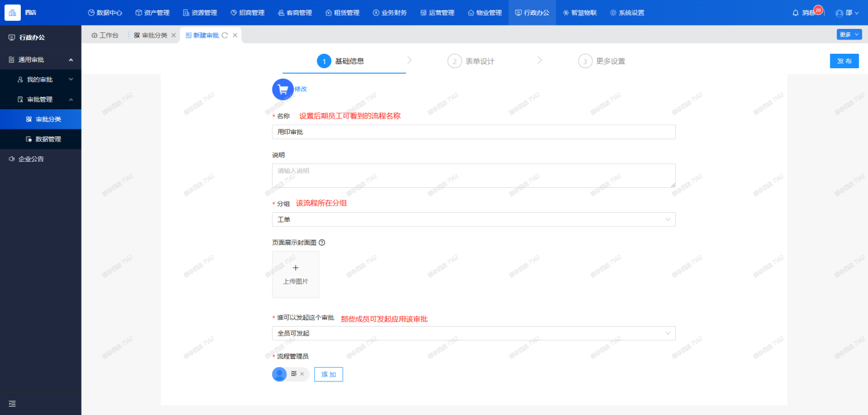Switch to the 工作台 tab
The image size is (868, 415).
(105, 35)
